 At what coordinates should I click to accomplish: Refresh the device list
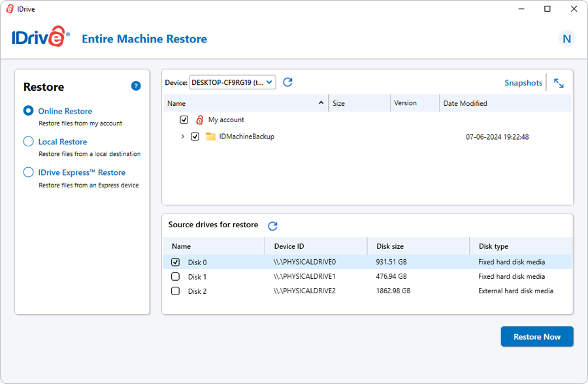287,82
